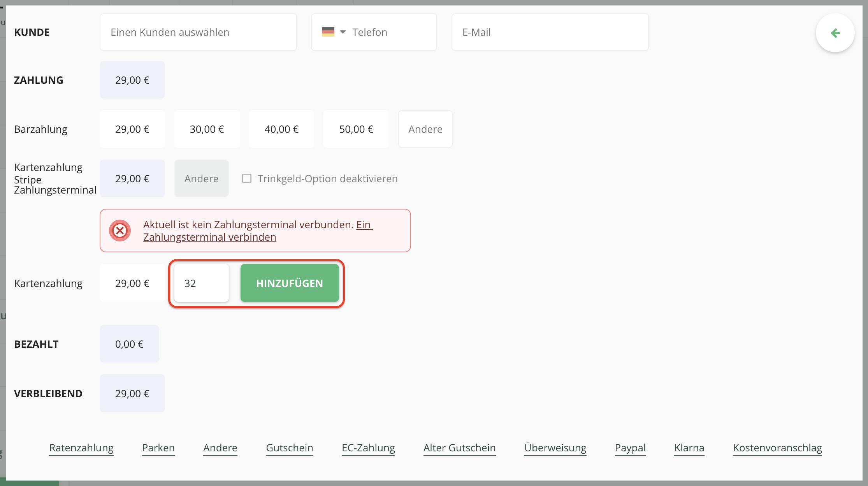Screen dimensions: 868x486
Task: Choose Paypal as payment method
Action: [x=630, y=448]
